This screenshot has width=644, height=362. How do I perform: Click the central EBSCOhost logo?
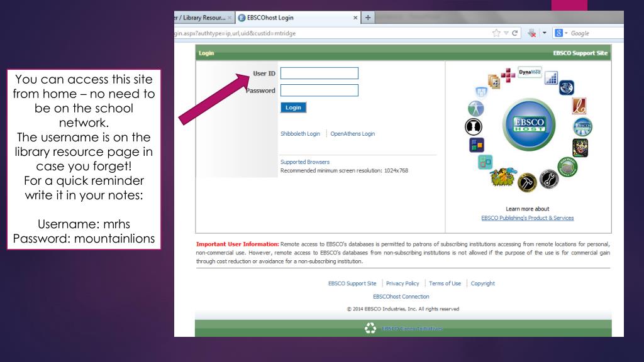coord(529,124)
